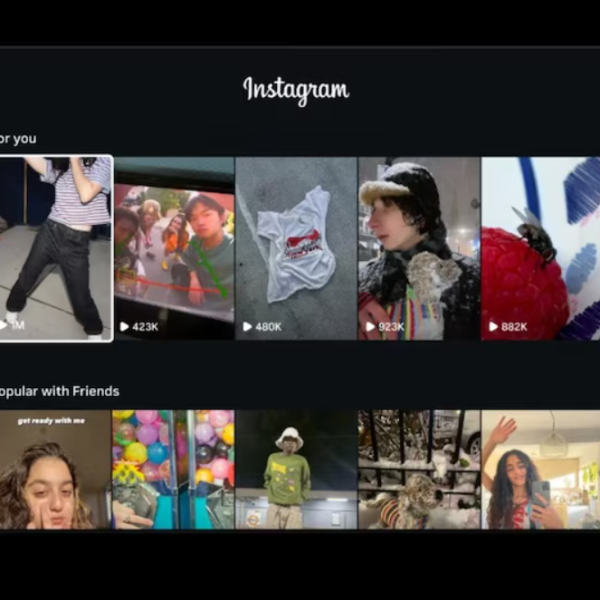600x600 pixels.
Task: Click the play icon beside 882K
Action: pyautogui.click(x=493, y=326)
